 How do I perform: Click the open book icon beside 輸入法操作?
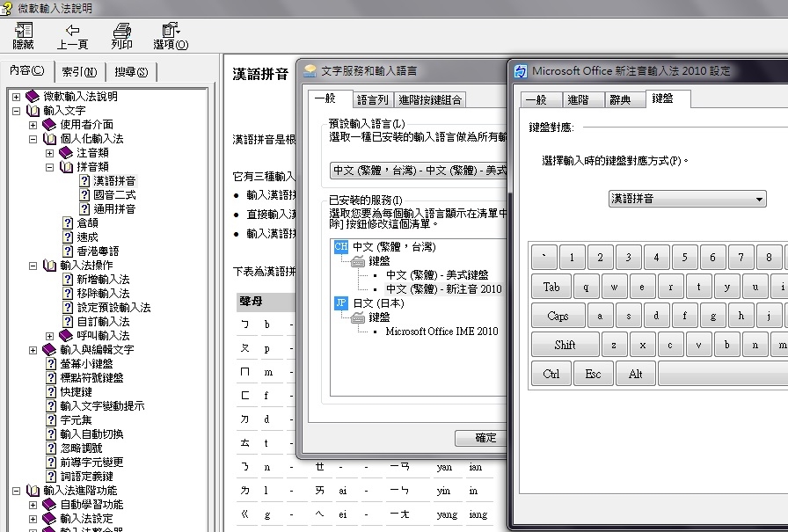coord(49,266)
